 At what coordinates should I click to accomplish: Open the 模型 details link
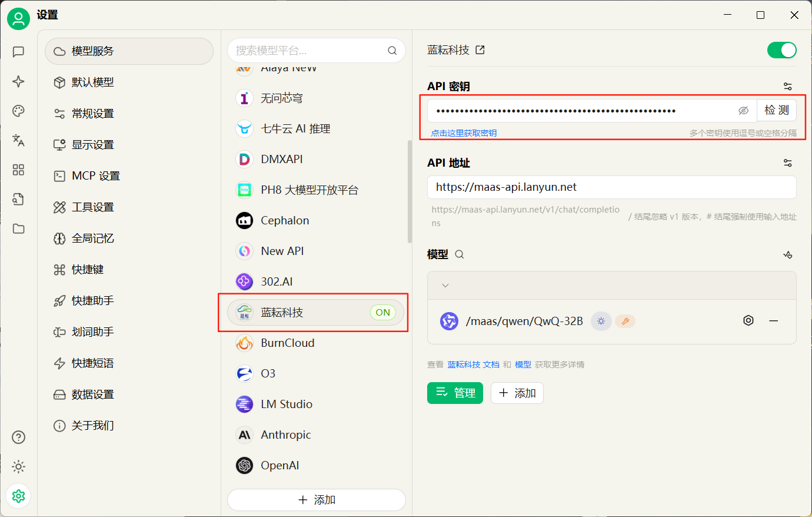click(x=523, y=364)
